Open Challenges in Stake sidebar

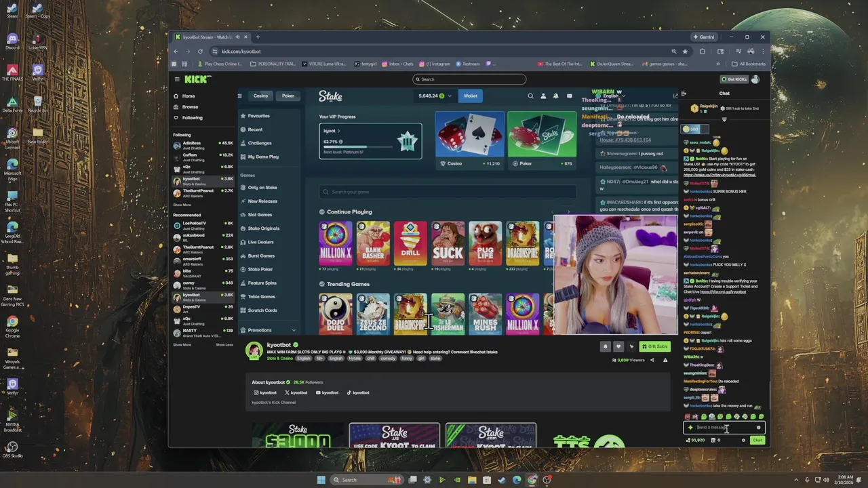pos(260,143)
